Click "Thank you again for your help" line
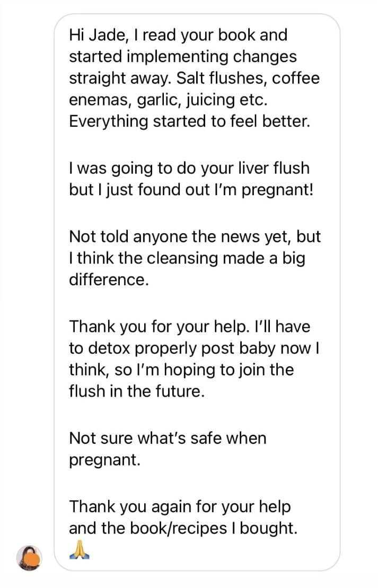 [x=180, y=507]
